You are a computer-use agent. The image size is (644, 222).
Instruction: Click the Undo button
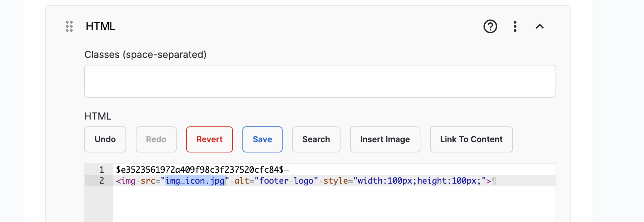(x=105, y=139)
